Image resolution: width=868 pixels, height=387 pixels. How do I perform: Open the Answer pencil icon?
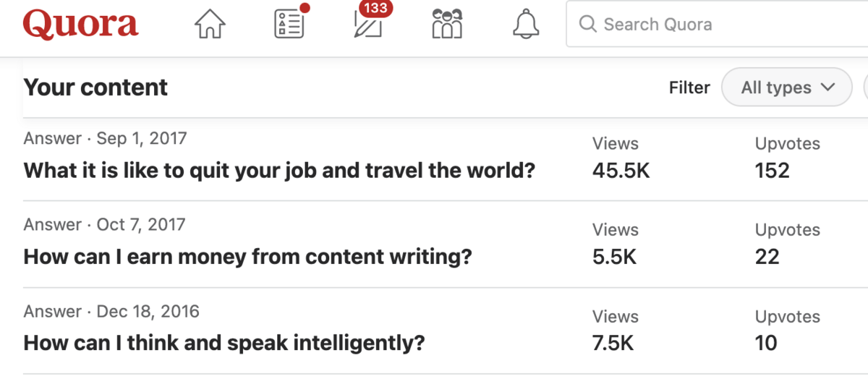pyautogui.click(x=368, y=25)
